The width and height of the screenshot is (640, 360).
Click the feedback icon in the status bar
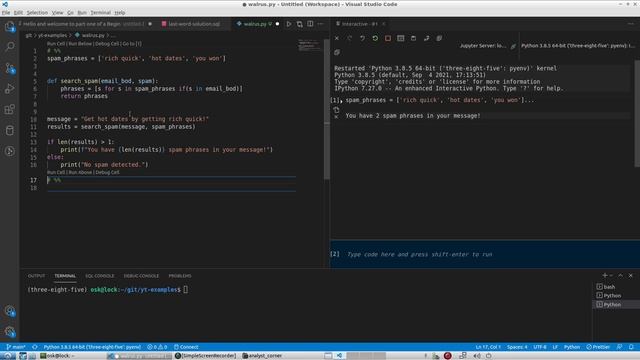pos(619,347)
